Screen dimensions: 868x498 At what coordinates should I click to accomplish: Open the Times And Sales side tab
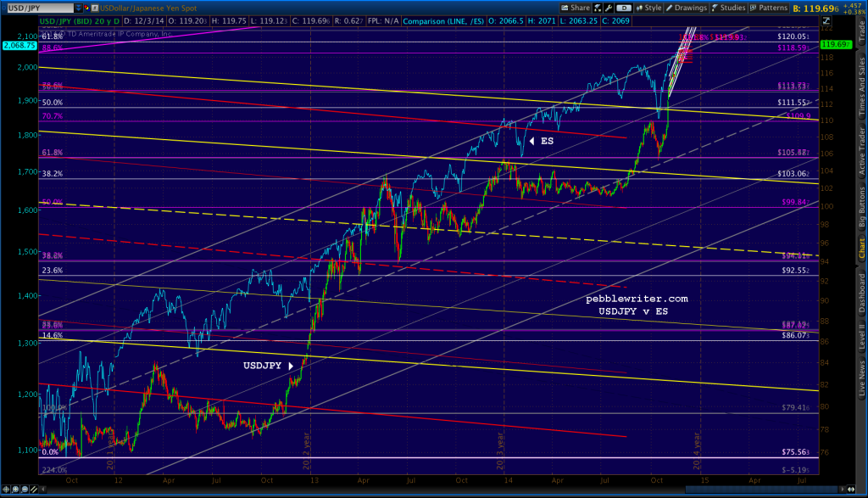(x=862, y=87)
